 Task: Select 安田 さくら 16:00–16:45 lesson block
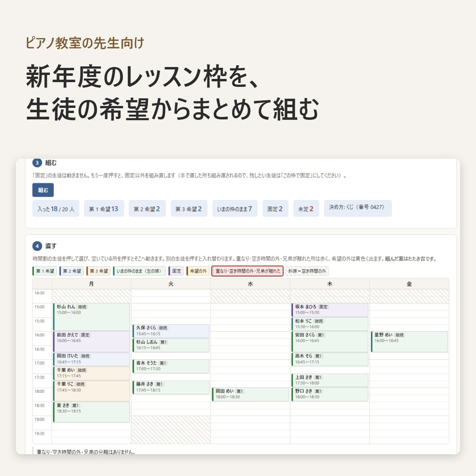[x=330, y=342]
